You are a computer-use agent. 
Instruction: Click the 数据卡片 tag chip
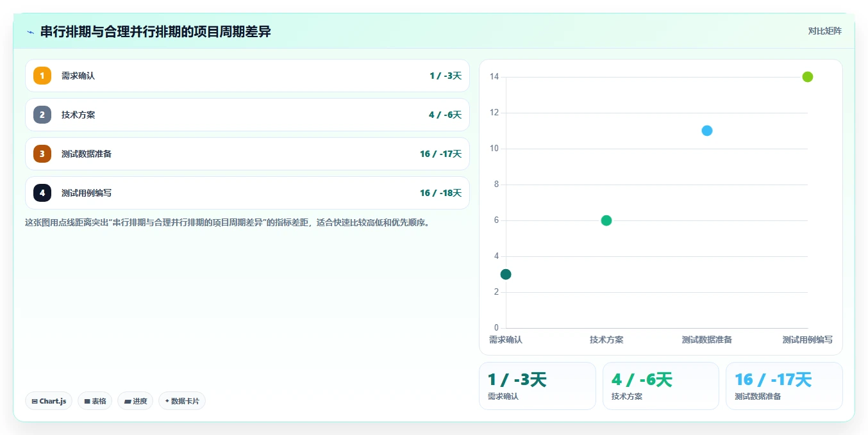(x=182, y=401)
